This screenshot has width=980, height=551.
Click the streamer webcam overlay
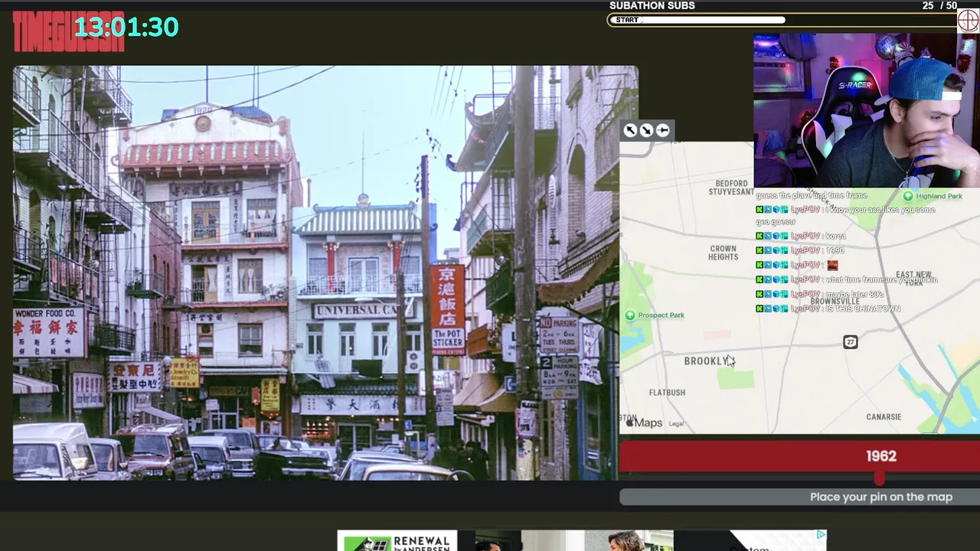(867, 110)
